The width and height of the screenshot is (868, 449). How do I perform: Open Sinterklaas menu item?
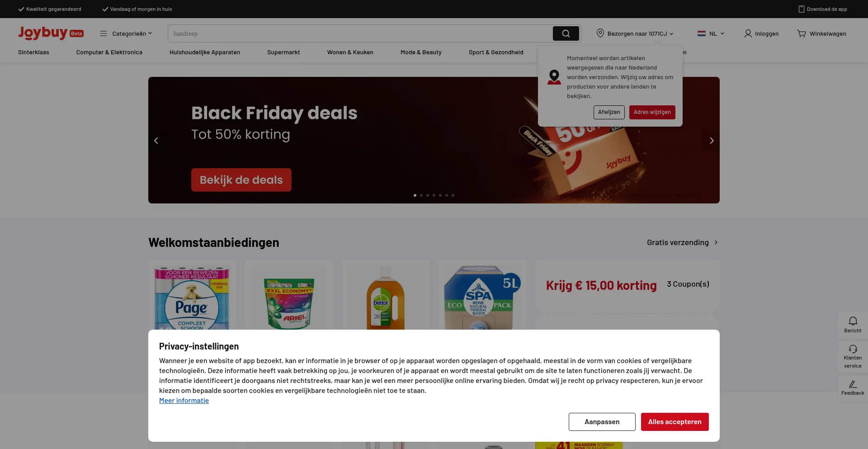[x=33, y=52]
